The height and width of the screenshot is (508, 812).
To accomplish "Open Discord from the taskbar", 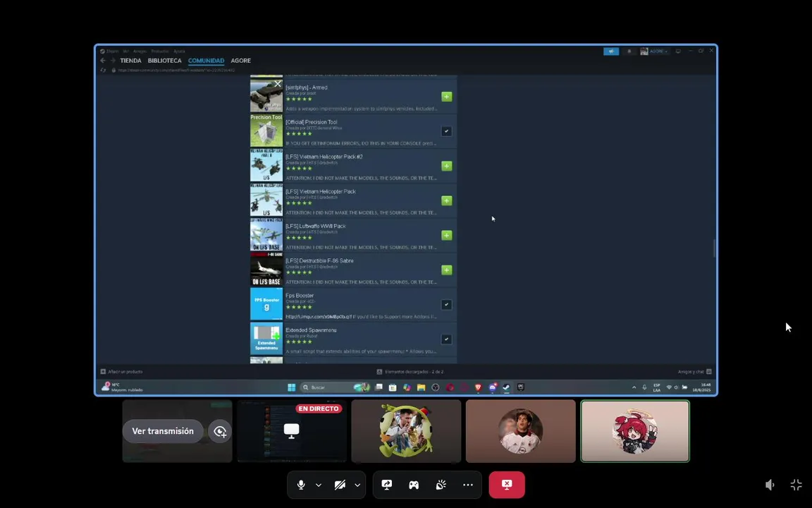I will coord(493,387).
